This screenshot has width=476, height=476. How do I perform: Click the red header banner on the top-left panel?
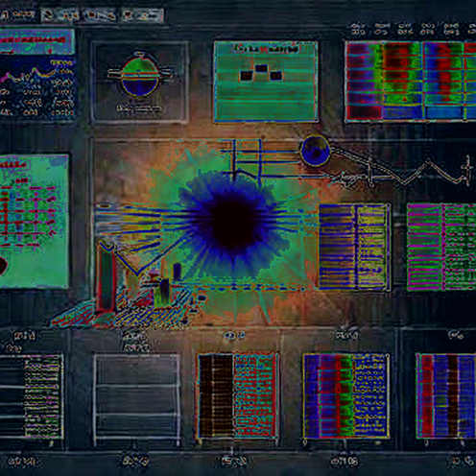coord(36,40)
